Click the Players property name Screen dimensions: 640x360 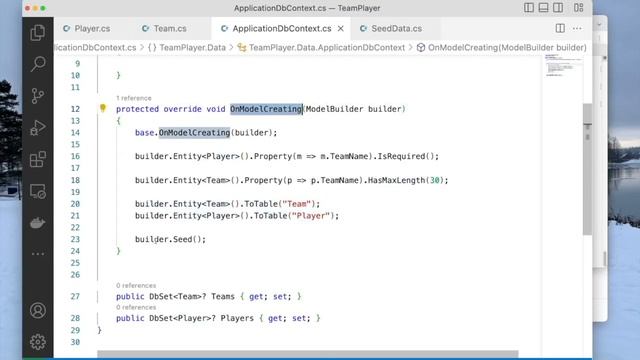pos(237,318)
